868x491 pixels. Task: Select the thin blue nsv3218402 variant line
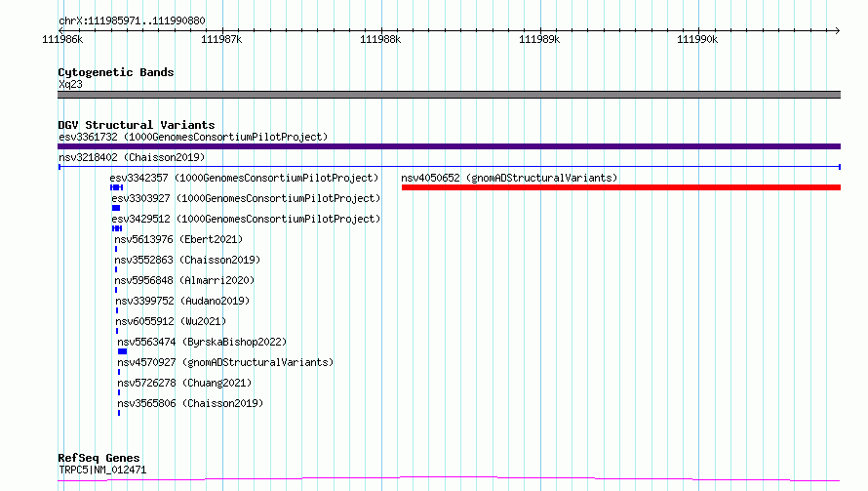point(449,167)
